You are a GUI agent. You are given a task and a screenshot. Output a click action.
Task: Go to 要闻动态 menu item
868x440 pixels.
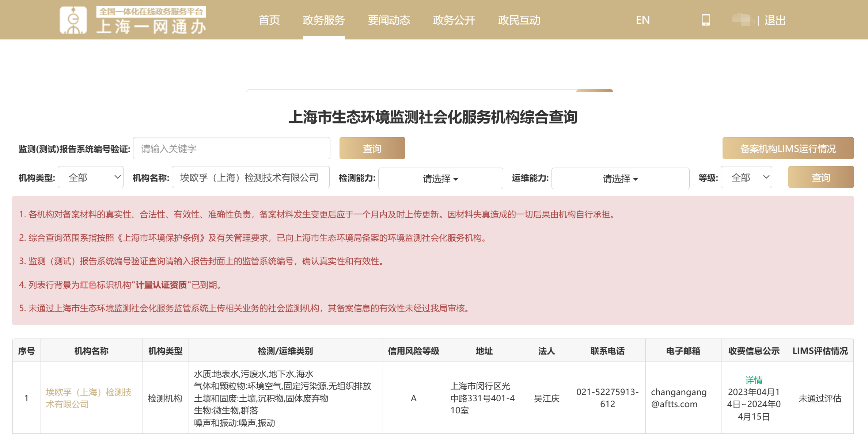click(388, 20)
